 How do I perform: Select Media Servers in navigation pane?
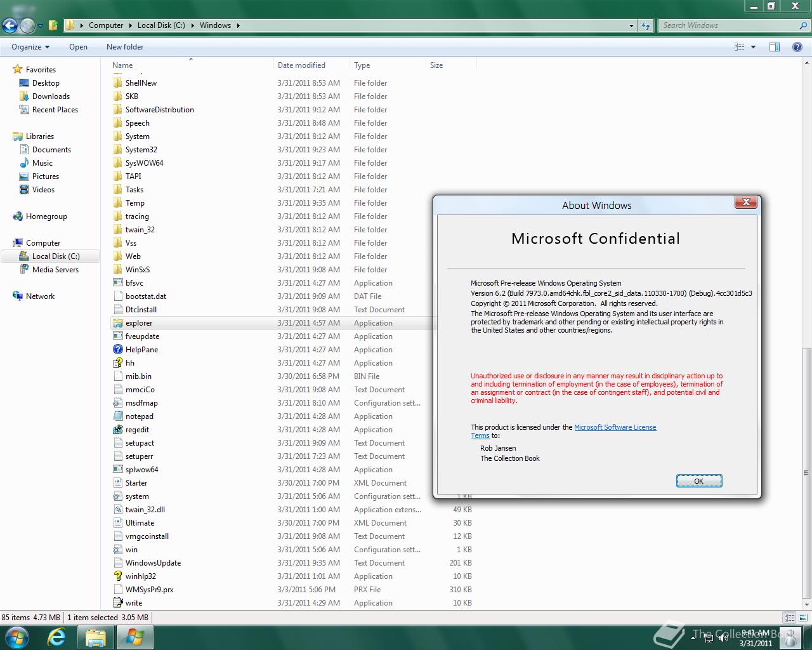(55, 270)
